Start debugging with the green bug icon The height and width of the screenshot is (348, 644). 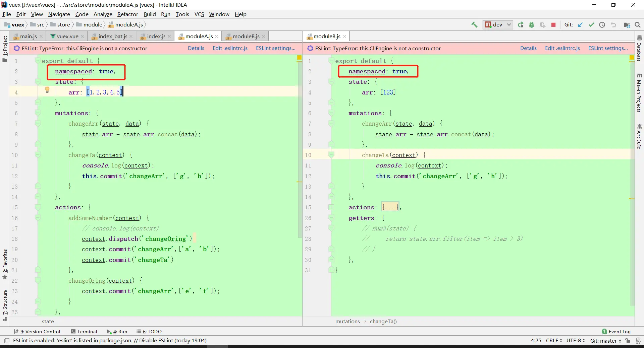pos(532,25)
